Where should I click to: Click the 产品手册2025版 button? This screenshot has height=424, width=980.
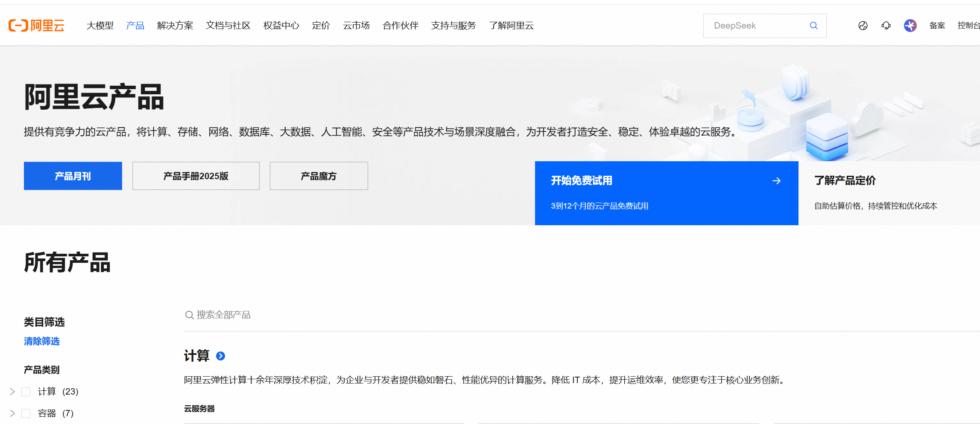(x=196, y=176)
